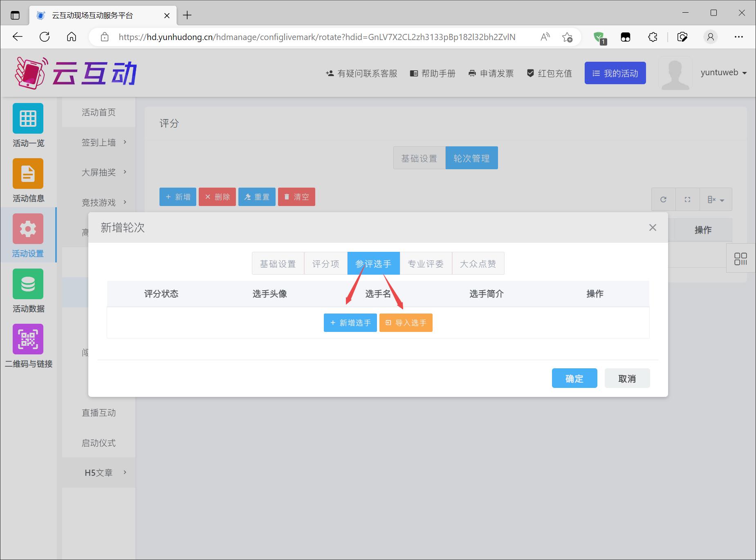
Task: Add browser page to favorites star
Action: [x=567, y=37]
